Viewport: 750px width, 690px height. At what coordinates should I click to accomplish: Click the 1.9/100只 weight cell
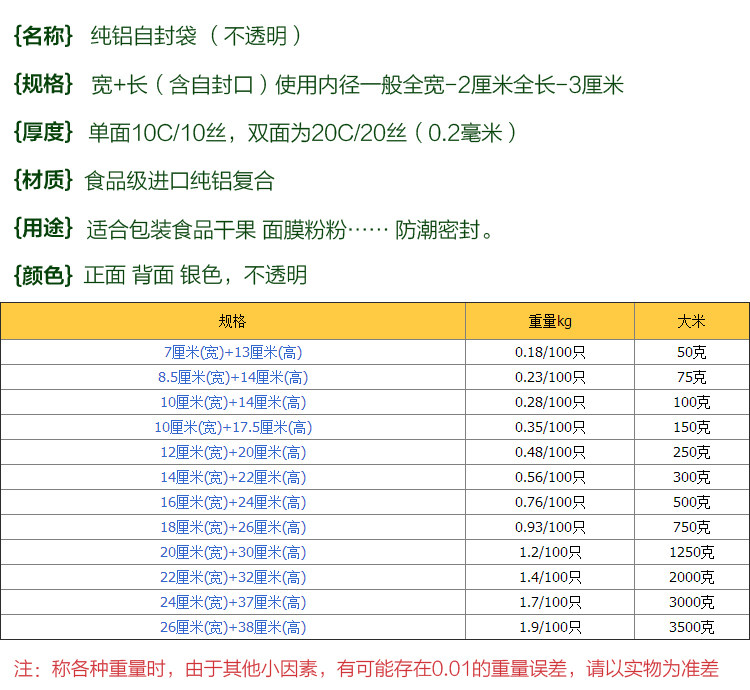(550, 627)
